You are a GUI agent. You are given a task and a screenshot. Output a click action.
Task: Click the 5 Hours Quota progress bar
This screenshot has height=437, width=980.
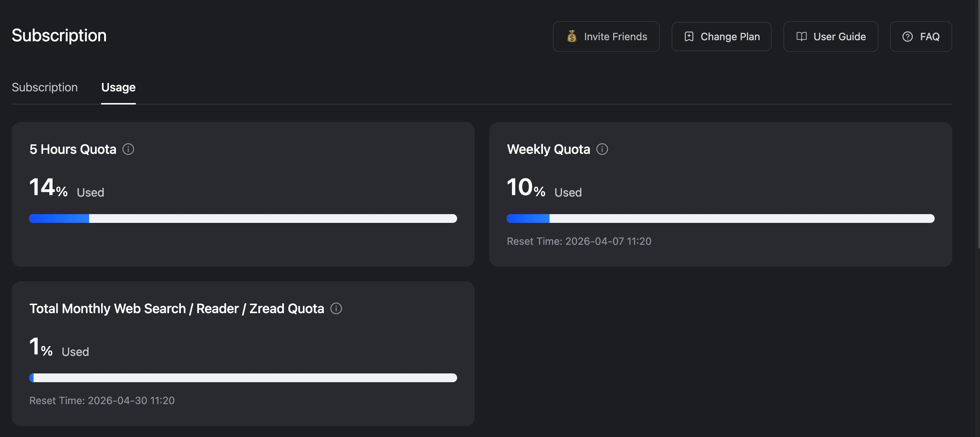point(243,218)
